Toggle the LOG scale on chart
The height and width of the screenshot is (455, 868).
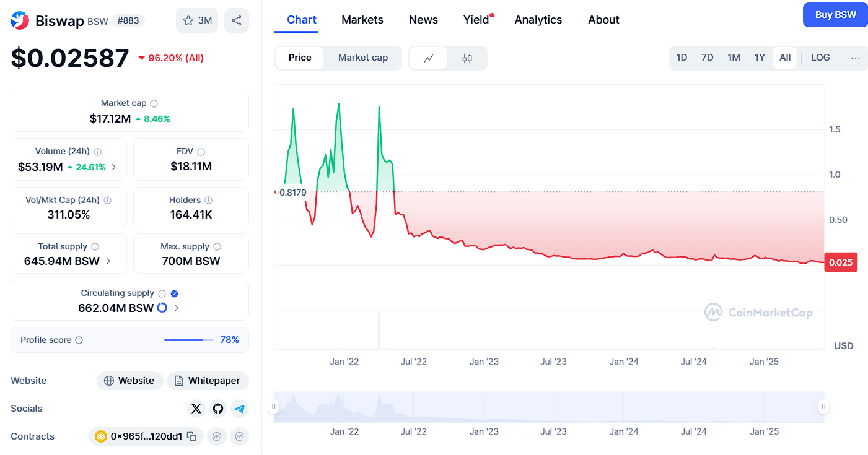pos(820,58)
